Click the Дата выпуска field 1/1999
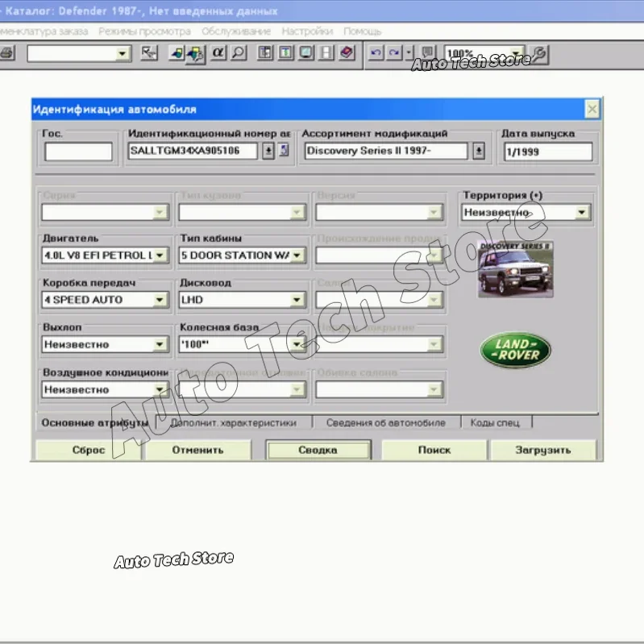The image size is (644, 644). tap(548, 152)
